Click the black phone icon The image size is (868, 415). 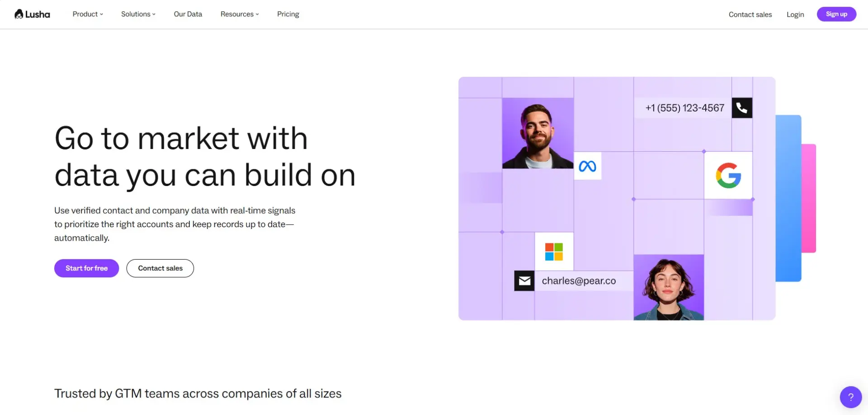(x=742, y=108)
